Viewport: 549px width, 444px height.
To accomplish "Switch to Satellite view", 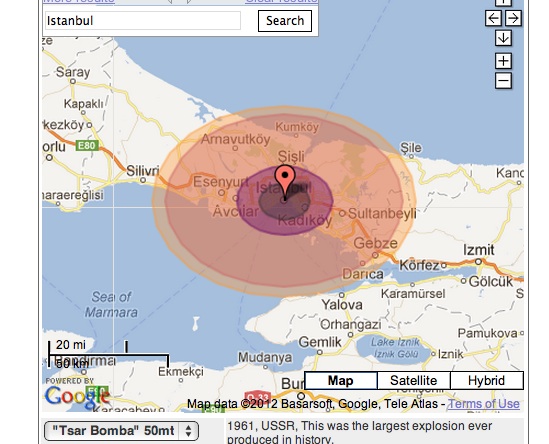I will 414,381.
